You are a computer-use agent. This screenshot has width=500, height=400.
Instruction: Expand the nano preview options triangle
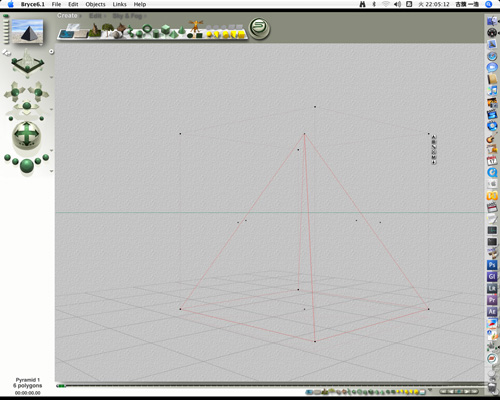41,44
